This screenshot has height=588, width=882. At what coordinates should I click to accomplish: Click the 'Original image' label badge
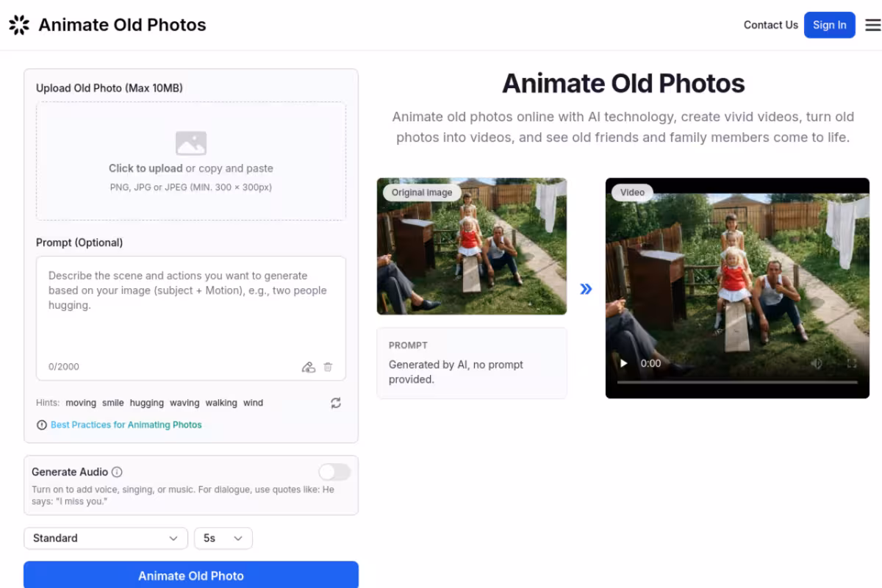(x=422, y=193)
